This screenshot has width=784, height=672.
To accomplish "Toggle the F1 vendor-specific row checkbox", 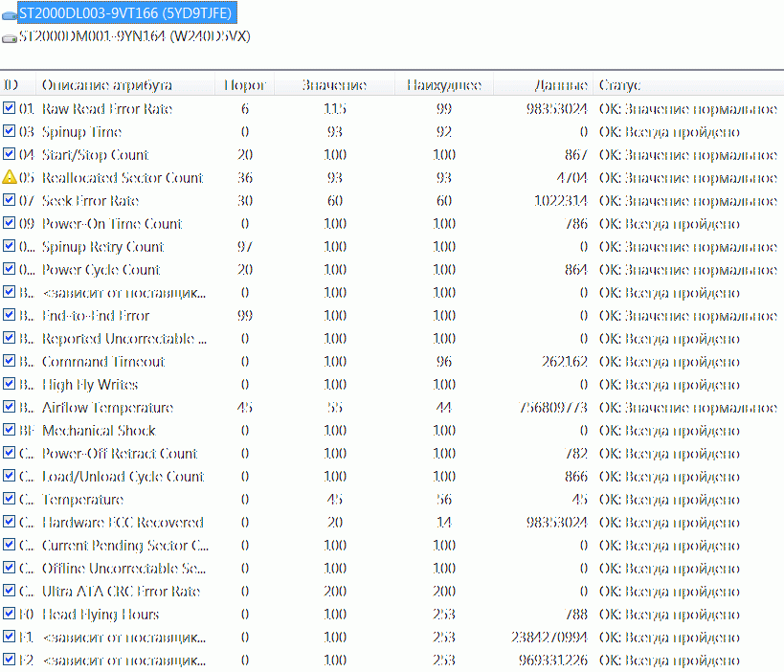I will 9,637.
